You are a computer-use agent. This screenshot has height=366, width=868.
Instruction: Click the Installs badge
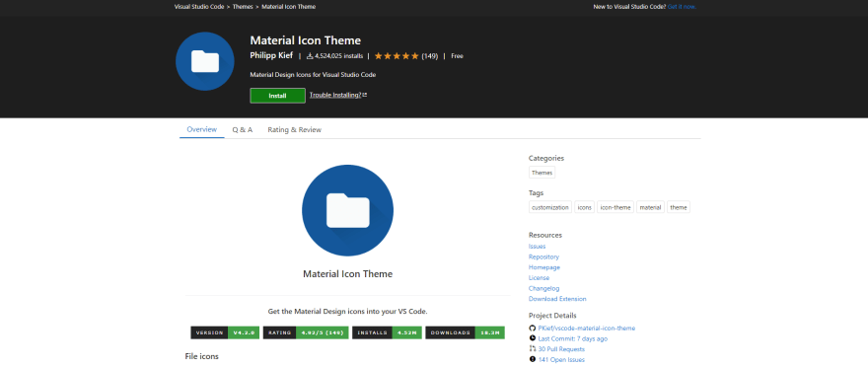(x=388, y=332)
